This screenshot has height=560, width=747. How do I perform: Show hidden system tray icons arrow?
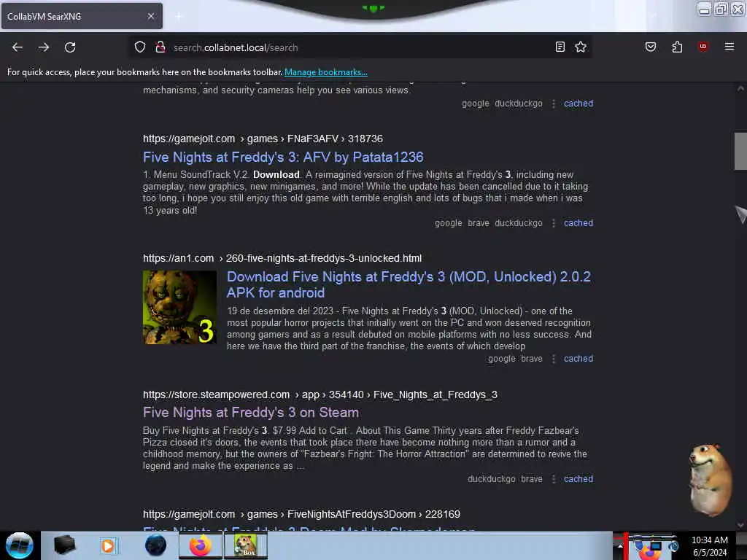pyautogui.click(x=620, y=545)
